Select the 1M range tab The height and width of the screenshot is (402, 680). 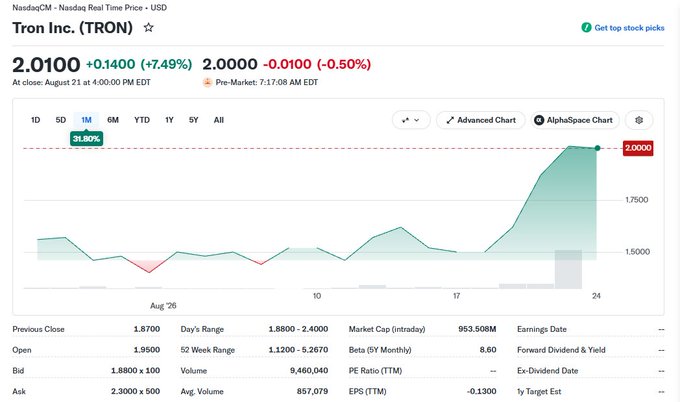(86, 120)
